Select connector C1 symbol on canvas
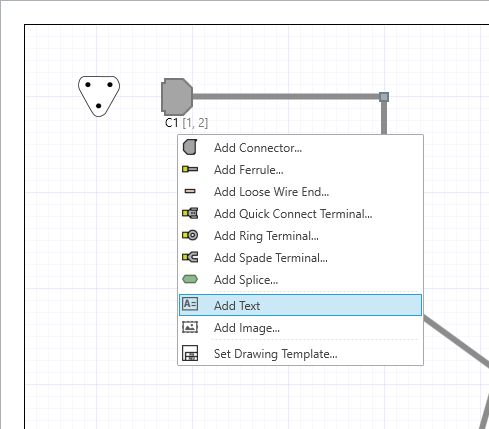The width and height of the screenshot is (489, 429). (177, 97)
